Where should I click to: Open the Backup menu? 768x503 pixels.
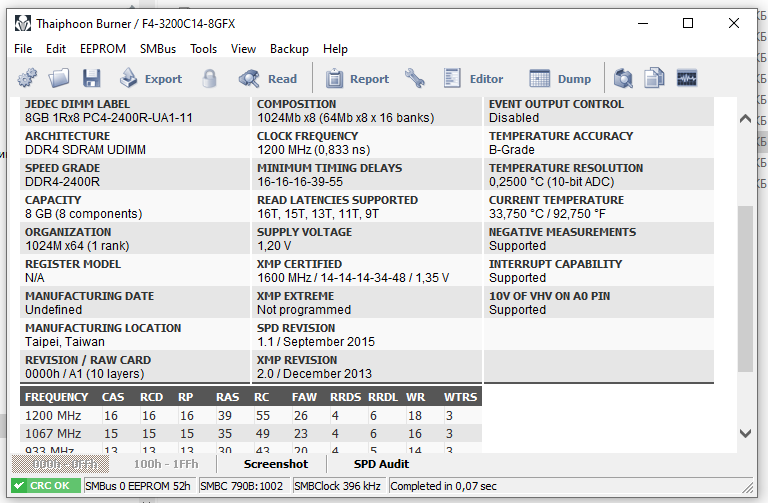[x=289, y=49]
